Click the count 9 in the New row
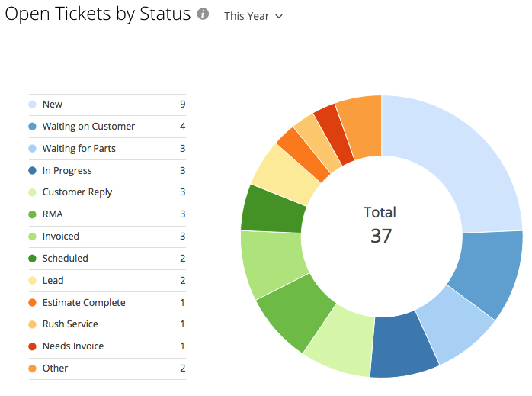532x396 pixels. pos(182,105)
